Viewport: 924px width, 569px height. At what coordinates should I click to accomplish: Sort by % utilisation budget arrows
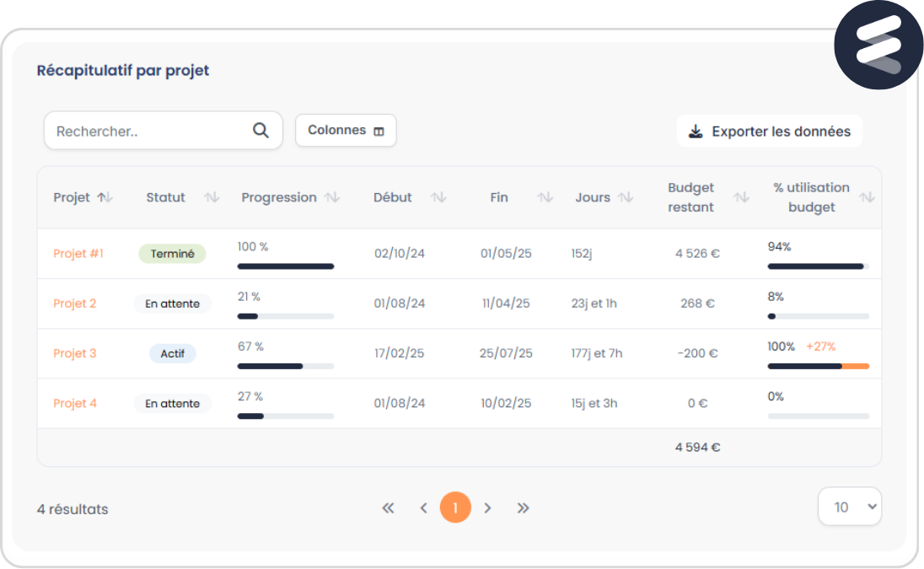click(x=867, y=197)
